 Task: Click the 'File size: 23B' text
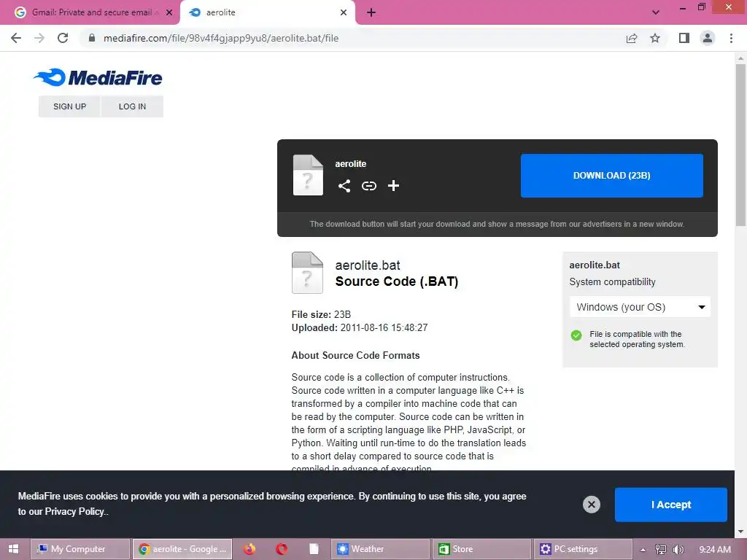coord(321,314)
